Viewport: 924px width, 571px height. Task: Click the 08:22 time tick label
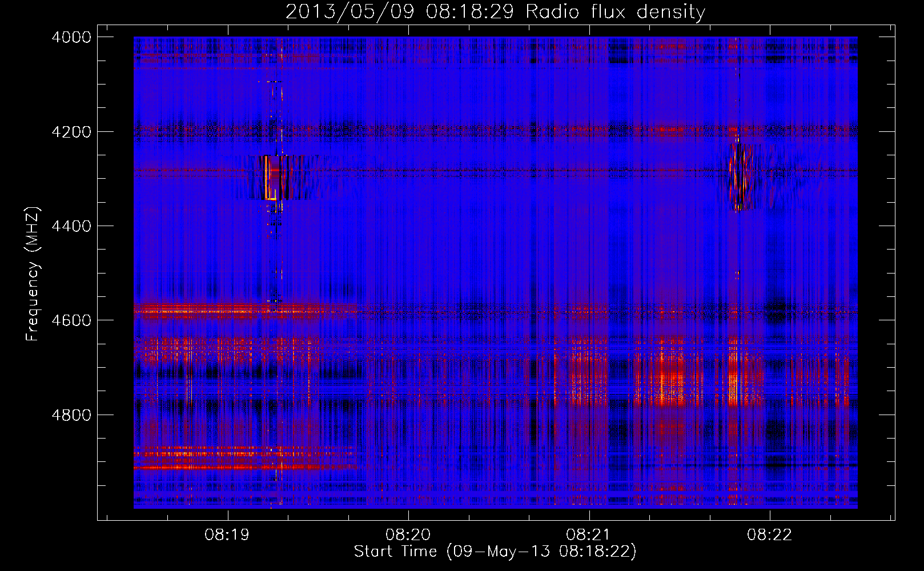pos(769,534)
